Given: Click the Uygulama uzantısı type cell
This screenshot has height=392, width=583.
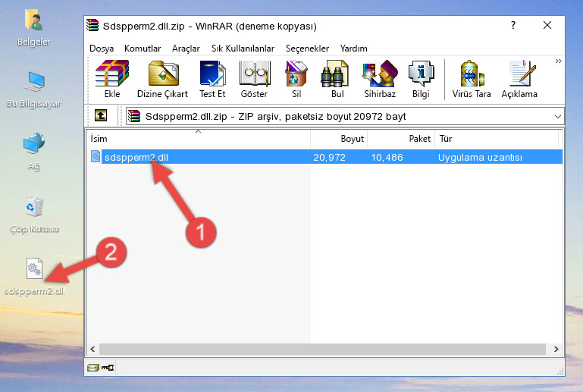Looking at the screenshot, I should point(480,157).
